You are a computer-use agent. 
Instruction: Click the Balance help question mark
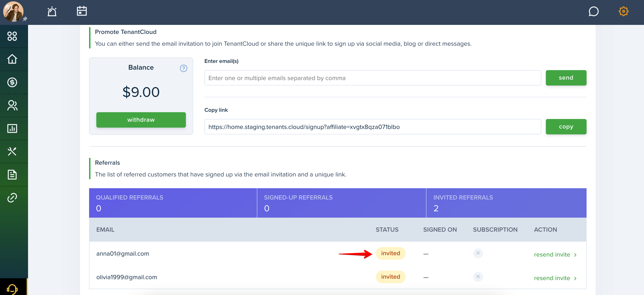pyautogui.click(x=184, y=68)
